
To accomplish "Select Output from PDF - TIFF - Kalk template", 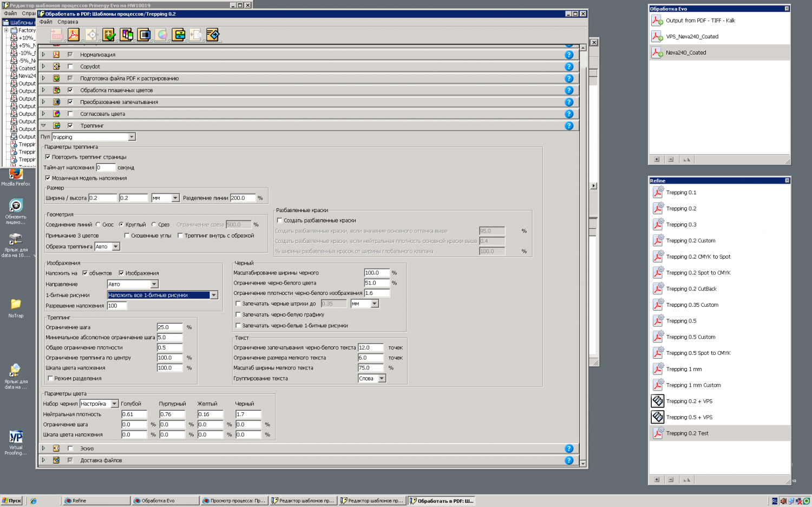I will (719, 21).
